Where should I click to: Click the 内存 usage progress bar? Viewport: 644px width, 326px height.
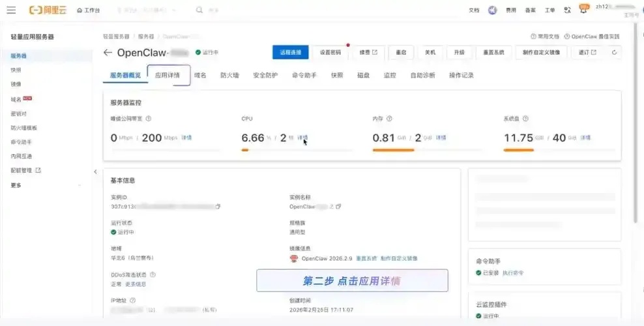click(x=426, y=150)
